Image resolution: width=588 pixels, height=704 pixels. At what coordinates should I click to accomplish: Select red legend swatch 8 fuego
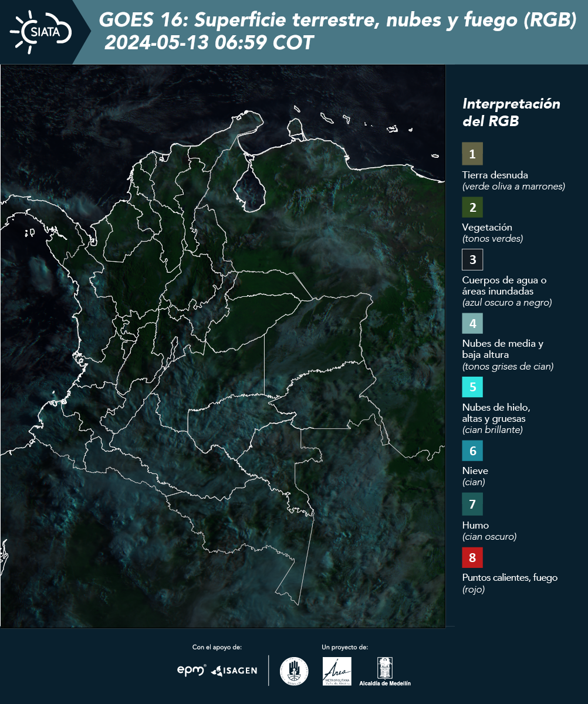point(472,556)
